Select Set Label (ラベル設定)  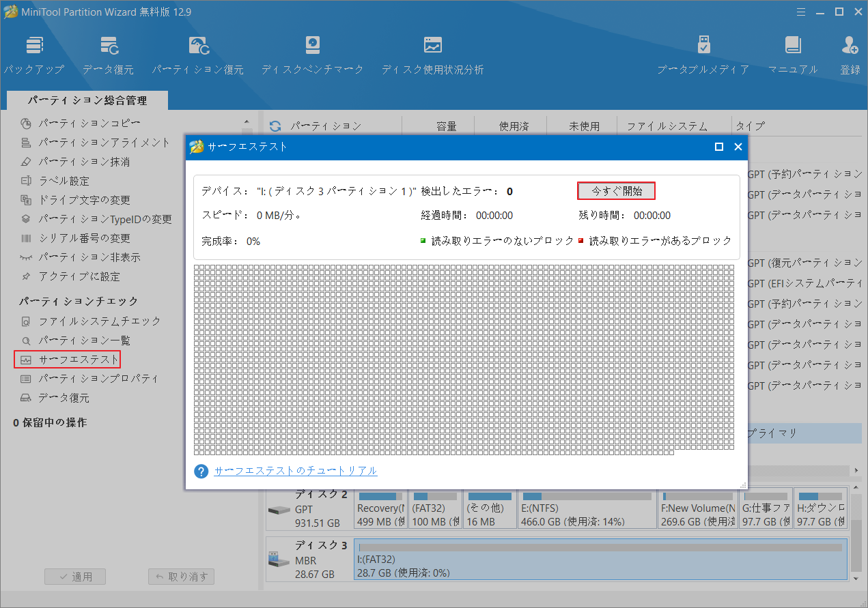pyautogui.click(x=55, y=181)
